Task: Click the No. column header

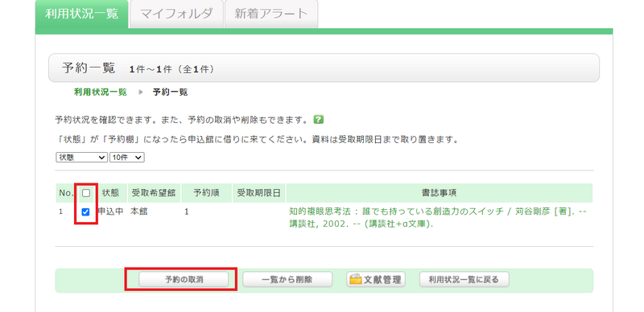Action: (66, 193)
